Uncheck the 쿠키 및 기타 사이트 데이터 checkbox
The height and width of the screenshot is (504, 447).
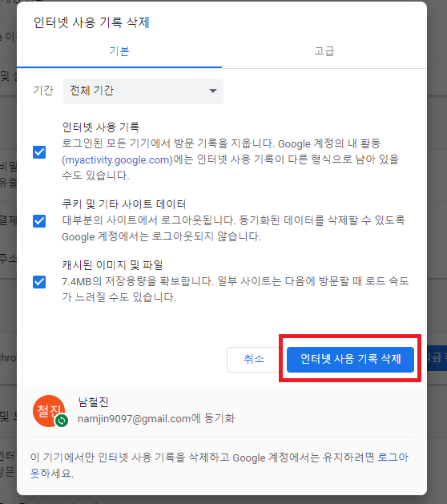(x=39, y=221)
